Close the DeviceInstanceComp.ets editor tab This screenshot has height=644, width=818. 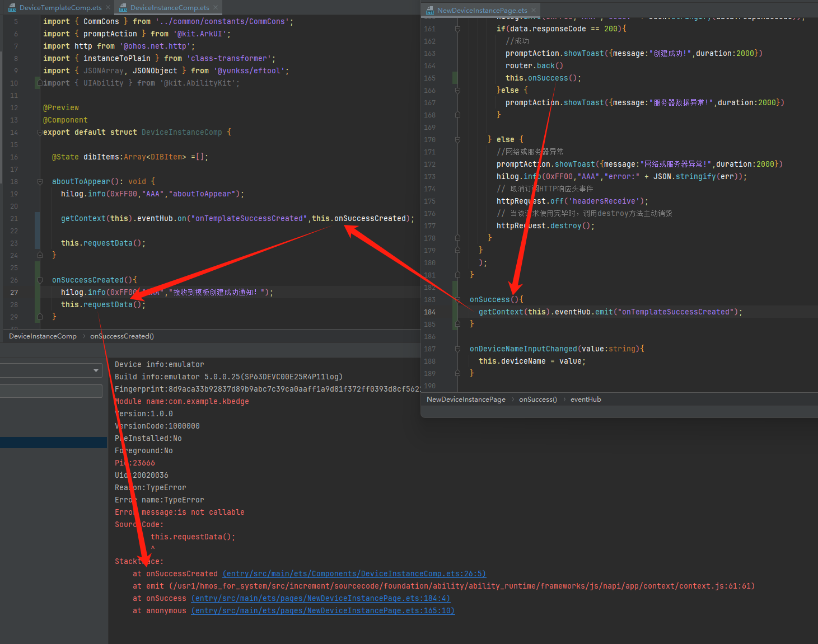216,8
